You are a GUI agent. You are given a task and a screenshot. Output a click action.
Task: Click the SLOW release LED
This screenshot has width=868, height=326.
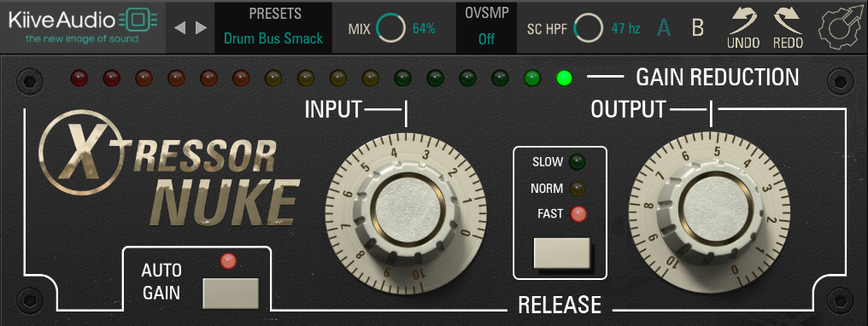pos(578,162)
